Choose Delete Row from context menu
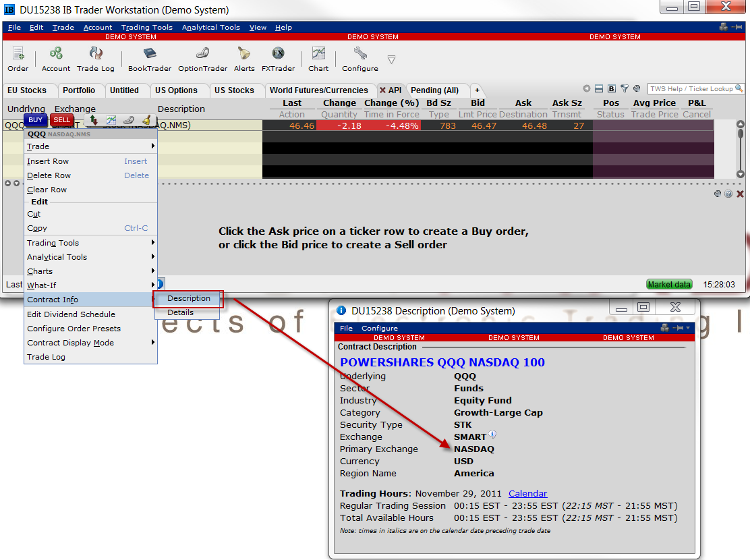The width and height of the screenshot is (750, 560). pyautogui.click(x=90, y=175)
